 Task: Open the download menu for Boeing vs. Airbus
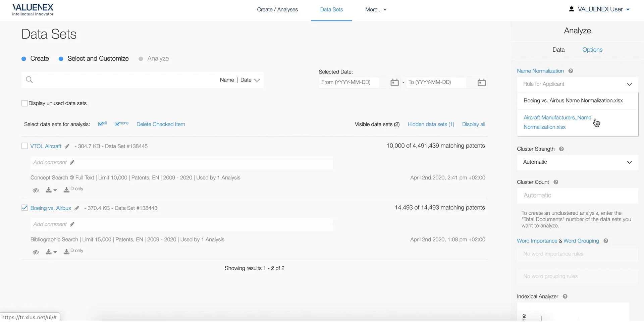(51, 252)
